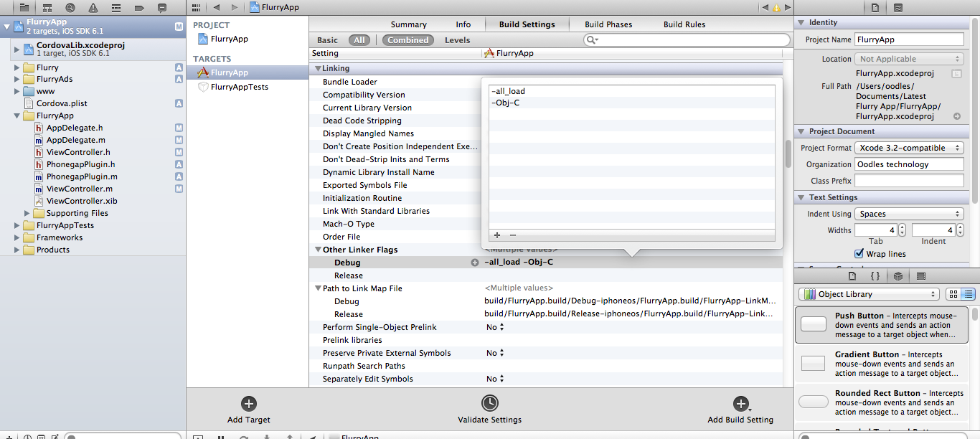Screen dimensions: 980x439
Task: Click the Tab width stepper
Action: pos(902,230)
